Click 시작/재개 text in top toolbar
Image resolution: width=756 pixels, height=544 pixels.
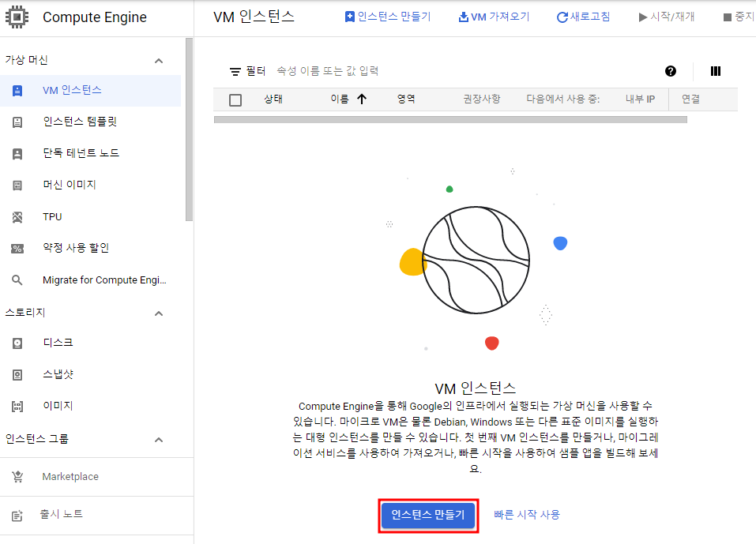[672, 17]
